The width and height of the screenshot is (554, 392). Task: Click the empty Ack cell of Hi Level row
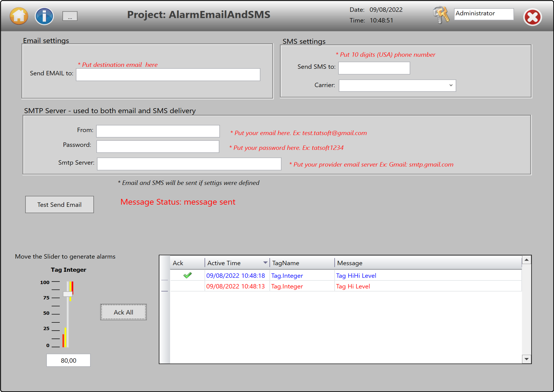click(187, 286)
